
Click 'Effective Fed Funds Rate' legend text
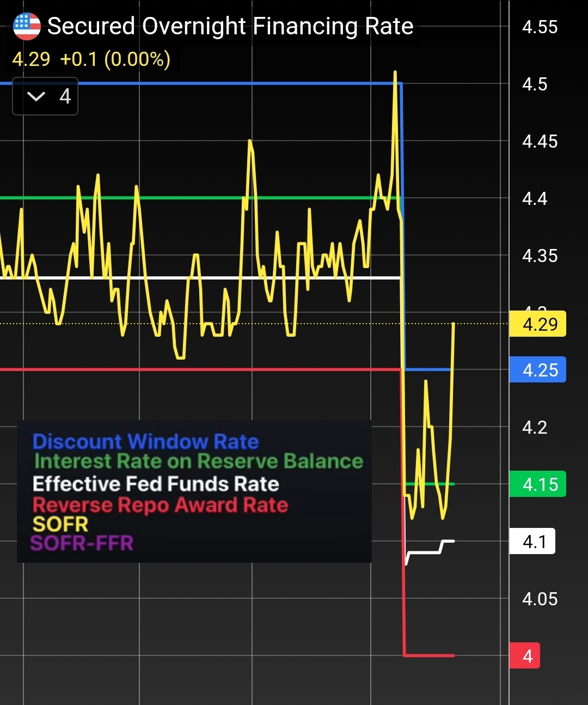point(156,484)
